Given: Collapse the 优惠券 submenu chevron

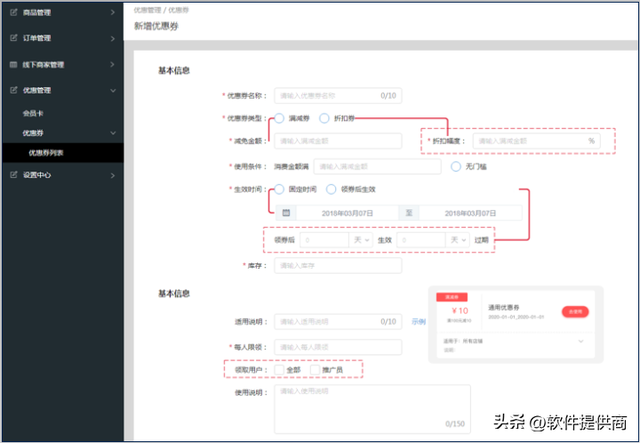Looking at the screenshot, I should (x=113, y=133).
